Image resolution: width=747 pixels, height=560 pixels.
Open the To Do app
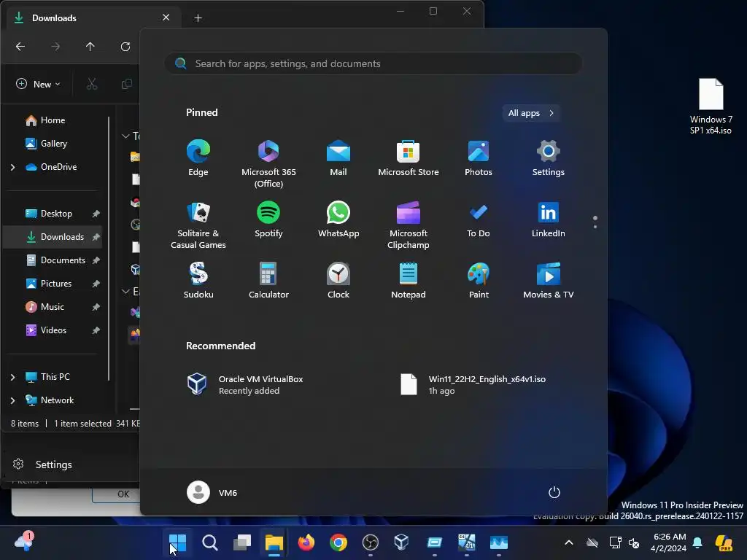(479, 219)
